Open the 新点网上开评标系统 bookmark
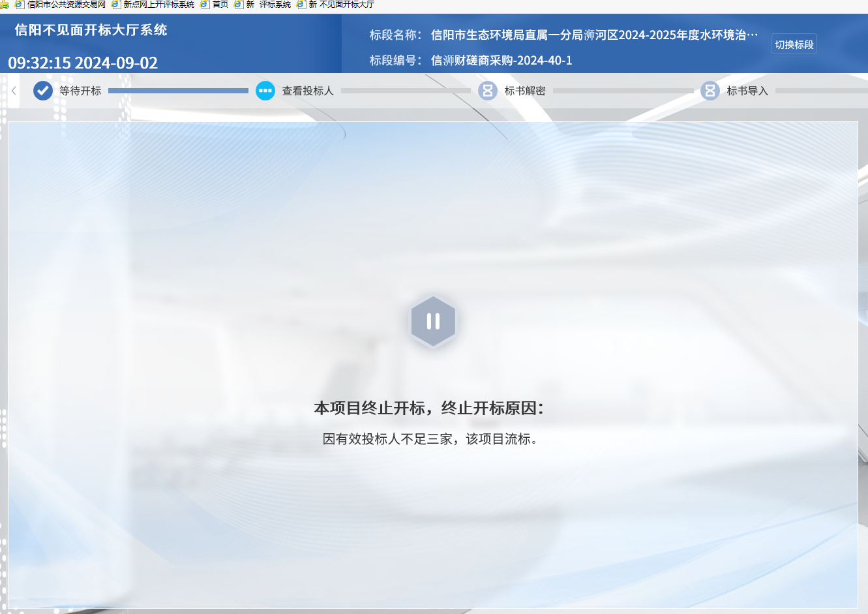Viewport: 868px width, 614px height. point(159,5)
